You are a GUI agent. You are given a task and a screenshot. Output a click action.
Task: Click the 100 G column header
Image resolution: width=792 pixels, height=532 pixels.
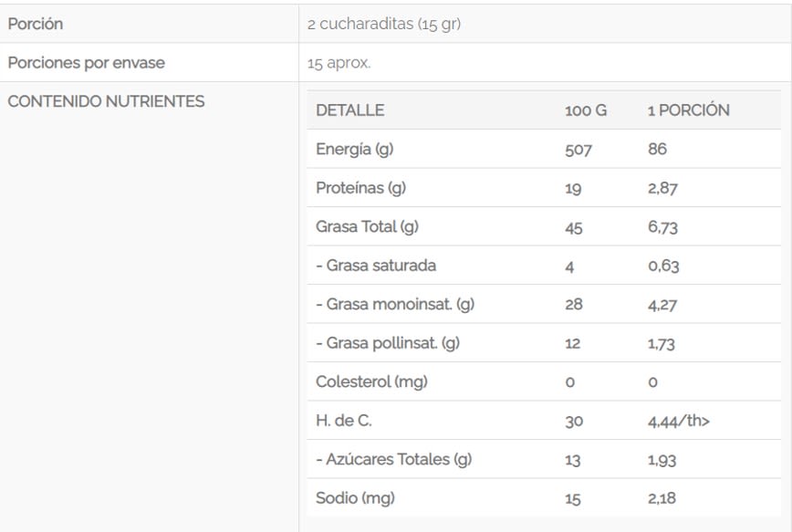click(x=586, y=110)
